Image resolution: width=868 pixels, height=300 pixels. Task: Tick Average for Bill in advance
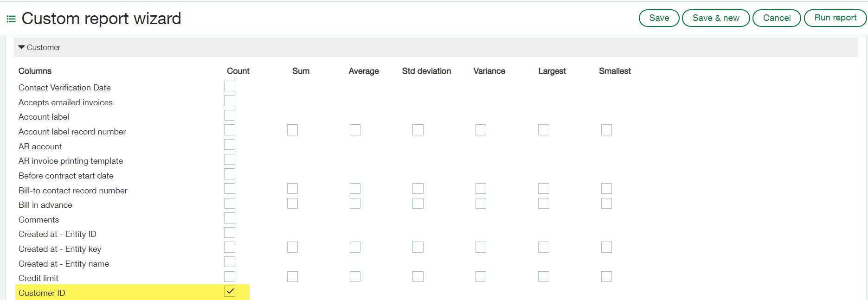(x=355, y=204)
